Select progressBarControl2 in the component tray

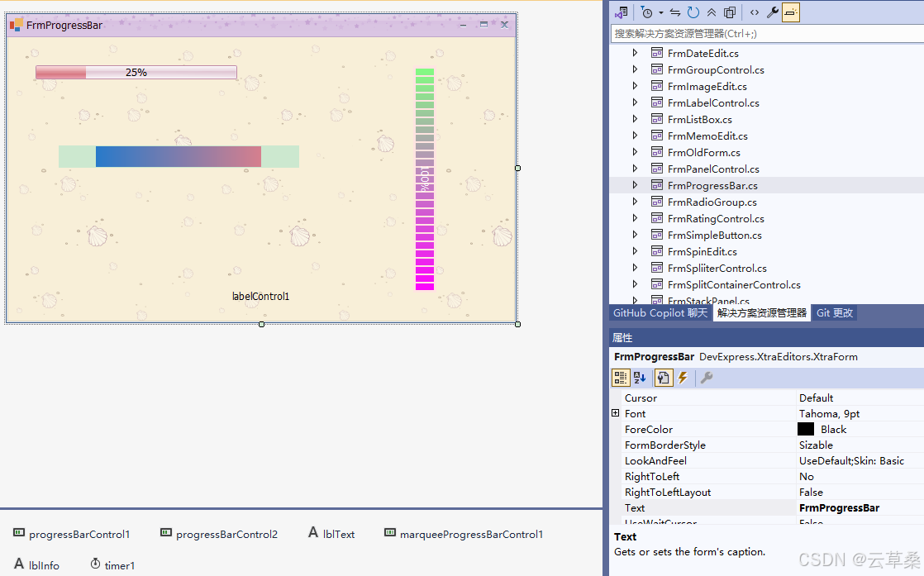tap(219, 534)
